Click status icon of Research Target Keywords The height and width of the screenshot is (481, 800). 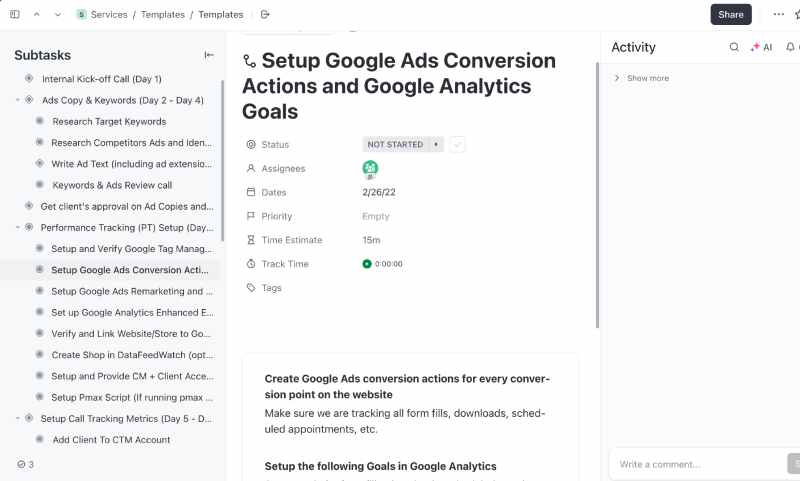coord(39,121)
